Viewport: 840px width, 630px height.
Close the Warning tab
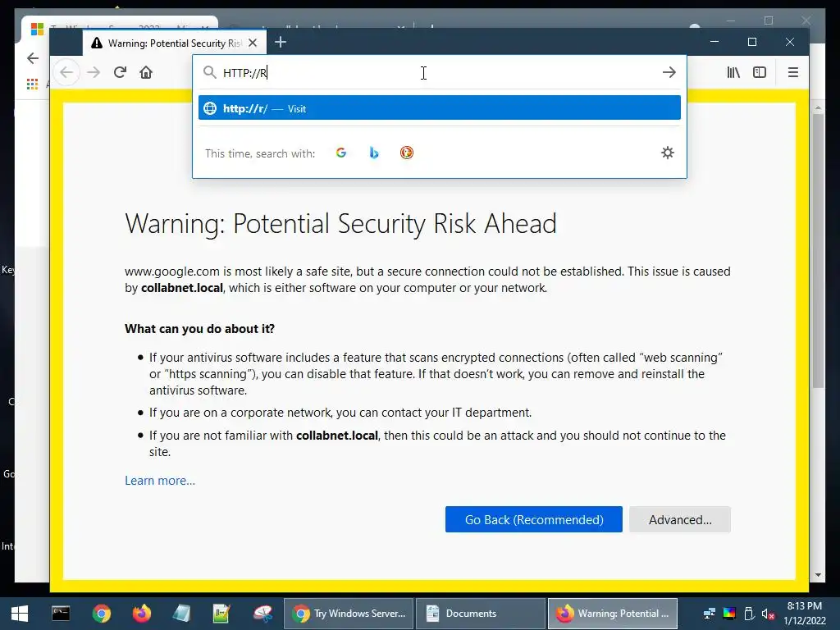click(253, 43)
